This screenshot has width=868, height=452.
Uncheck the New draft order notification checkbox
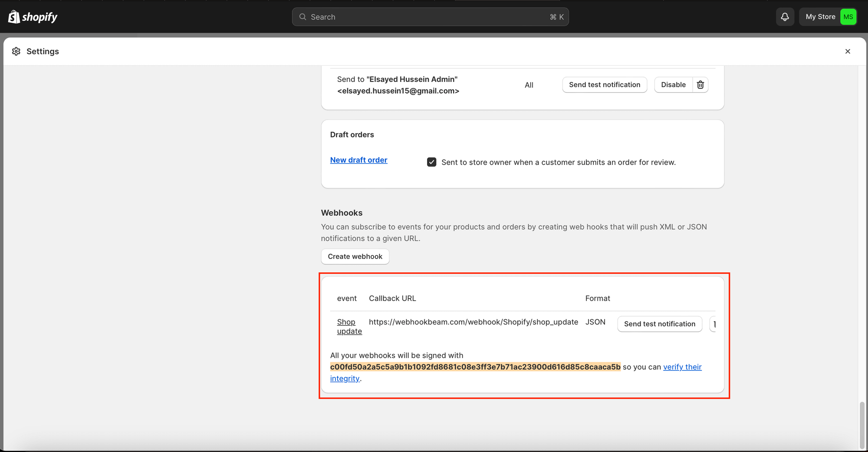pyautogui.click(x=431, y=162)
